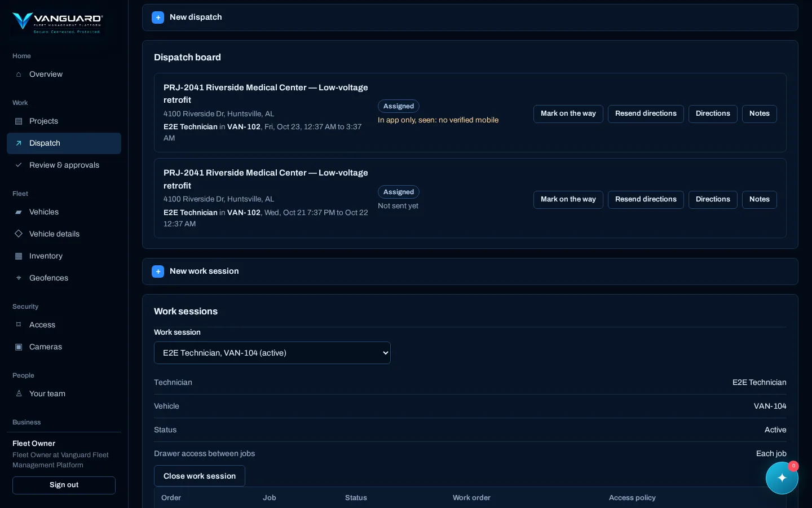Click the Review & approvals checkmark icon

click(19, 165)
